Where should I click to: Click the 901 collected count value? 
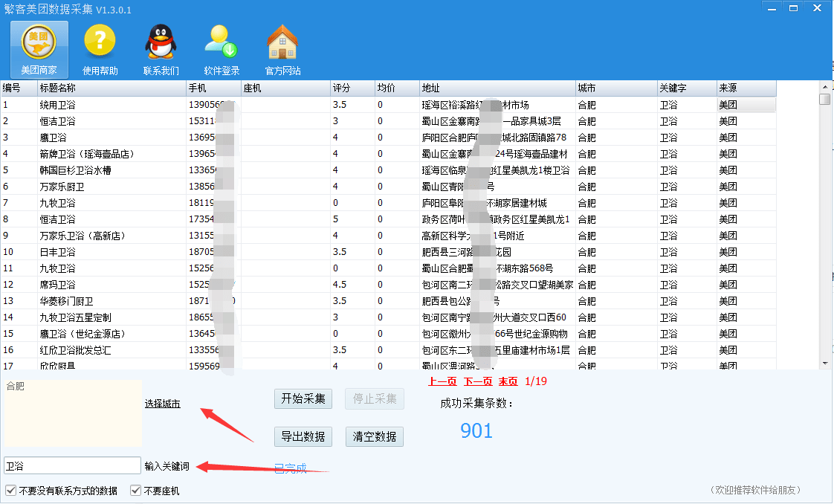(x=476, y=430)
